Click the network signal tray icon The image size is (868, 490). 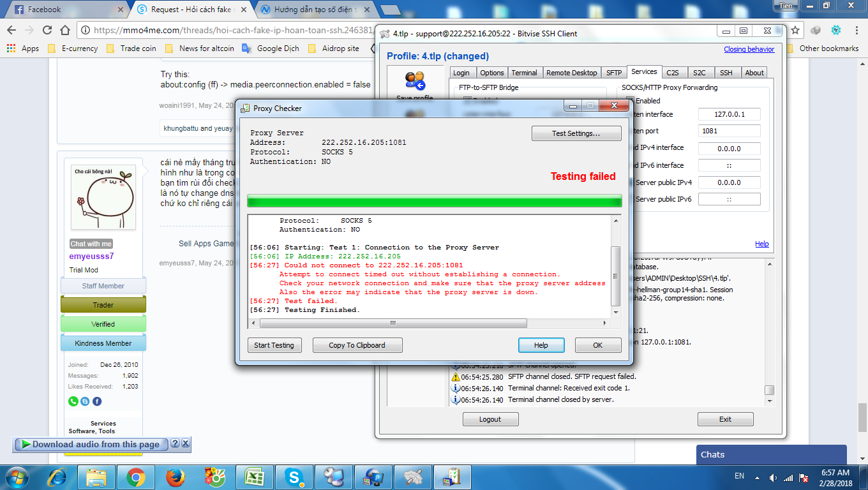[x=788, y=477]
